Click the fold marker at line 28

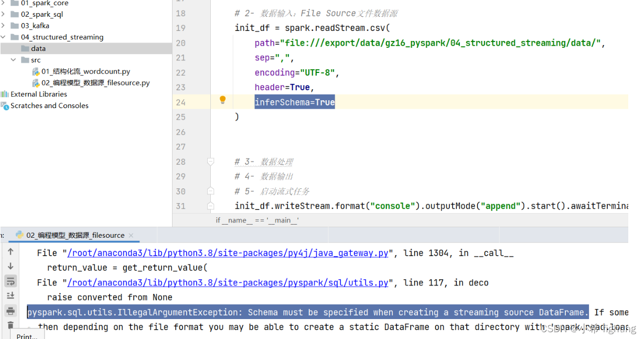(210, 162)
